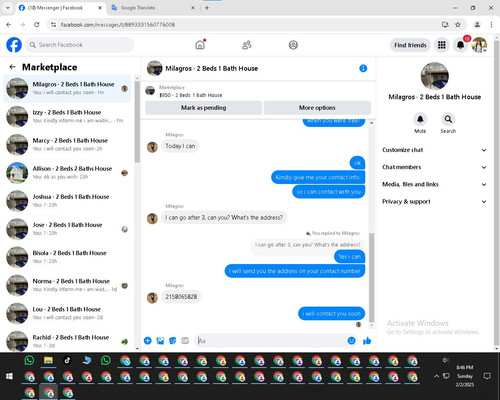Open the Joshua - 2 Beds 1 Bath House chat

67,201
